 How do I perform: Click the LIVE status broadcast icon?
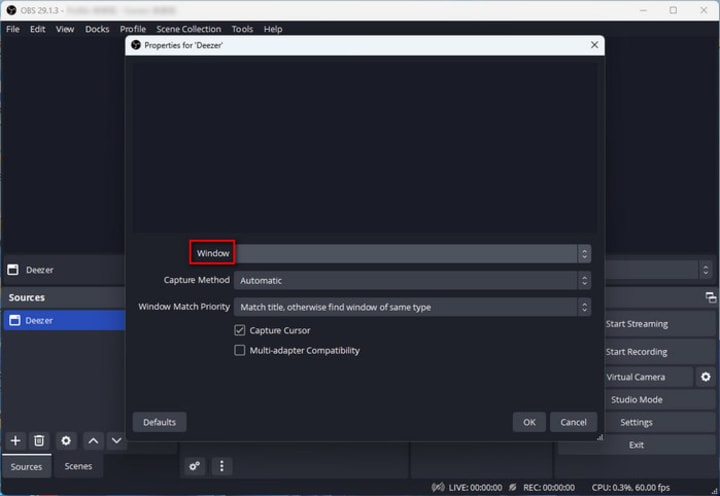point(438,487)
